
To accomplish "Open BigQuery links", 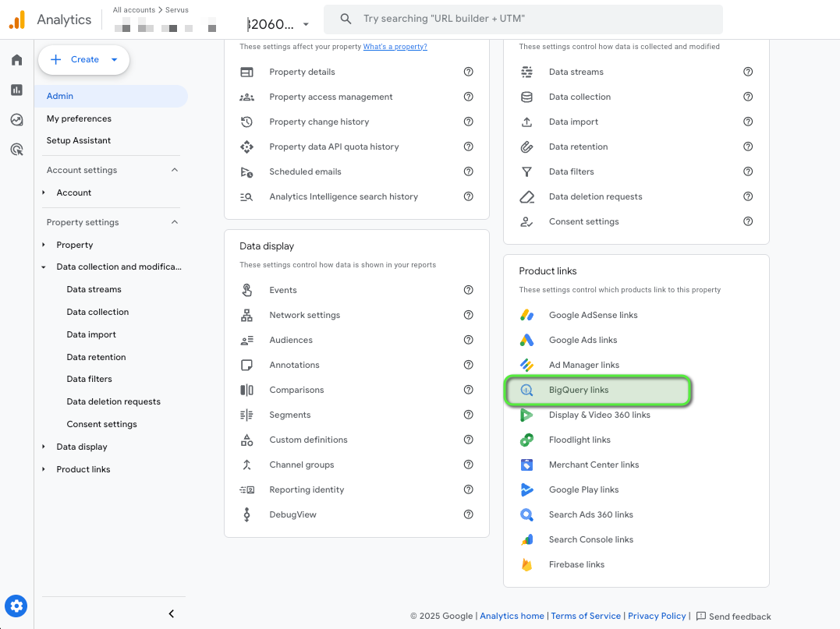I will (597, 390).
